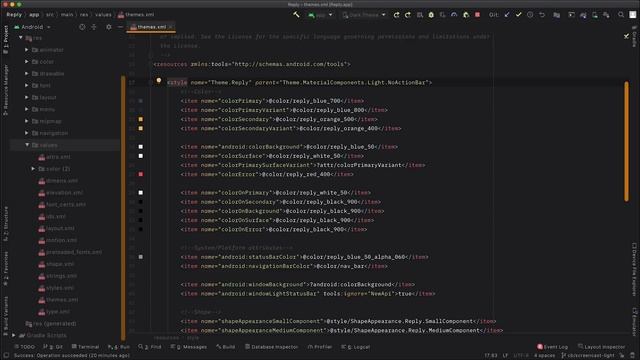Click the status bar tool window toggle icon
This screenshot has height=360, width=640.
click(x=6, y=356)
